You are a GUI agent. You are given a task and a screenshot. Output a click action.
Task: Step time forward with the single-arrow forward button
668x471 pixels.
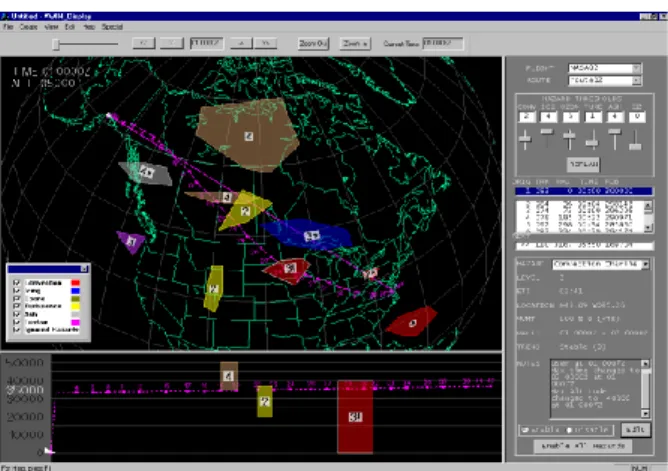coord(241,43)
